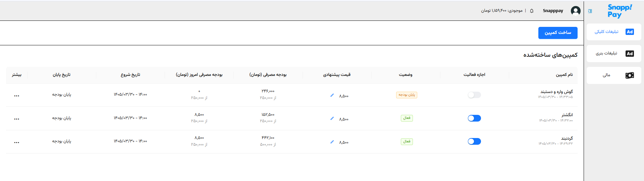Toggle activity switch for گوش واره و دستبند
The height and width of the screenshot is (181, 644).
click(474, 95)
